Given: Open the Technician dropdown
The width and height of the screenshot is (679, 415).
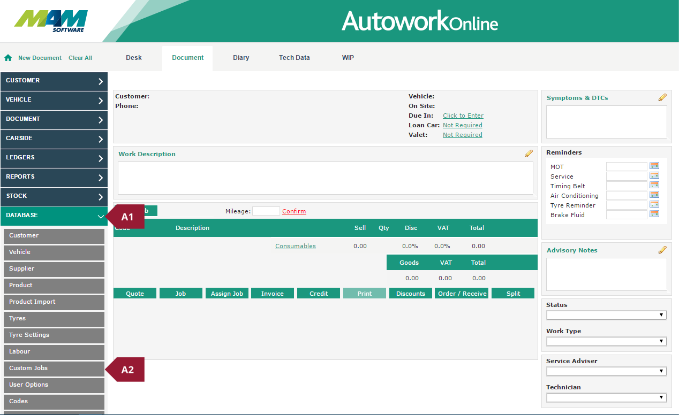Looking at the screenshot, I should [x=606, y=397].
